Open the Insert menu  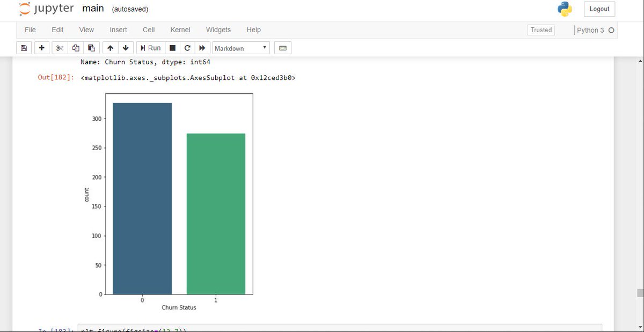(119, 29)
